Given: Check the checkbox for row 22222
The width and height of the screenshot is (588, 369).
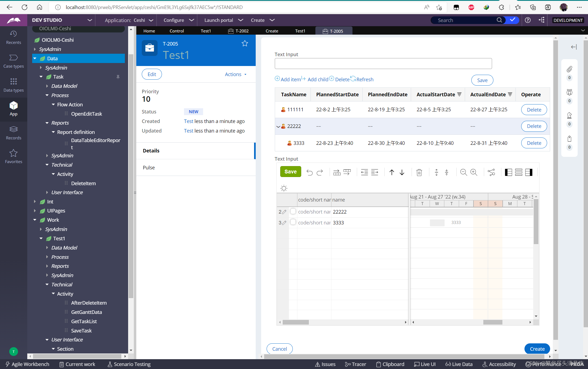Looking at the screenshot, I should pyautogui.click(x=293, y=211).
